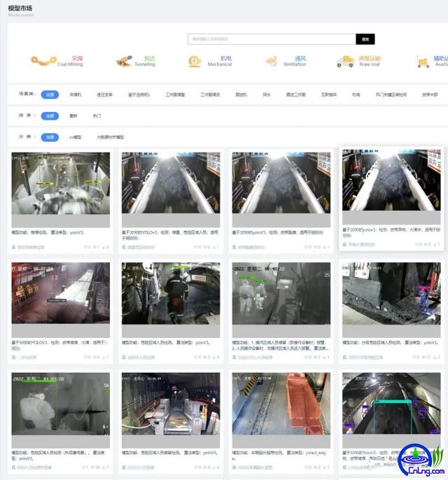Image resolution: width=448 pixels, height=480 pixels.
Task: Click the download icon on the coal pile detection card
Action: (x=104, y=247)
